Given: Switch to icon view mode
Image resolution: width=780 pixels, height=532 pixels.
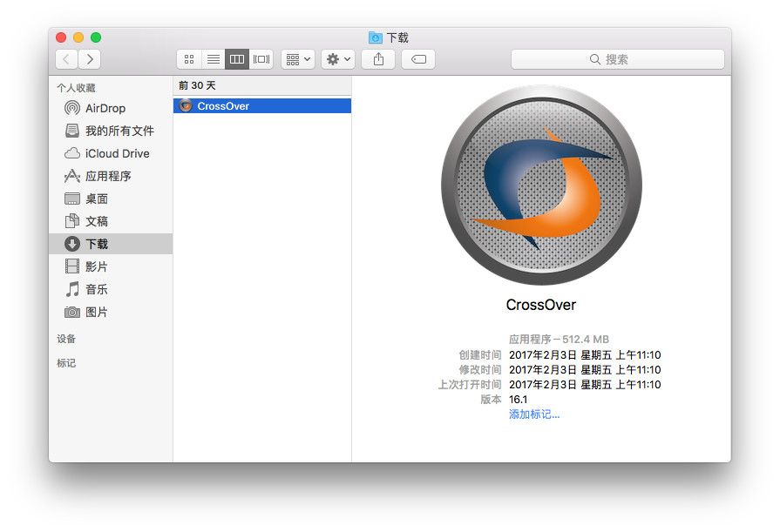Looking at the screenshot, I should pyautogui.click(x=189, y=59).
